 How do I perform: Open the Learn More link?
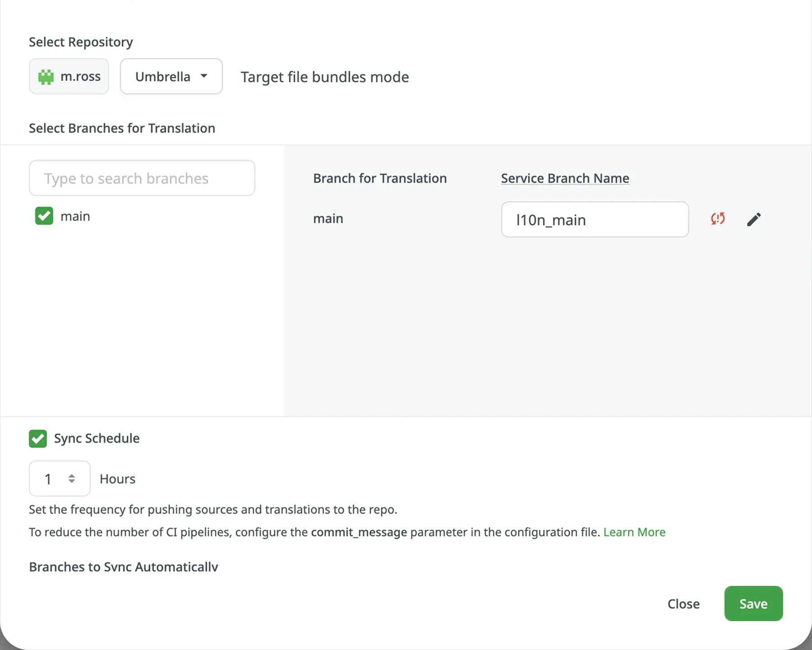click(x=634, y=532)
